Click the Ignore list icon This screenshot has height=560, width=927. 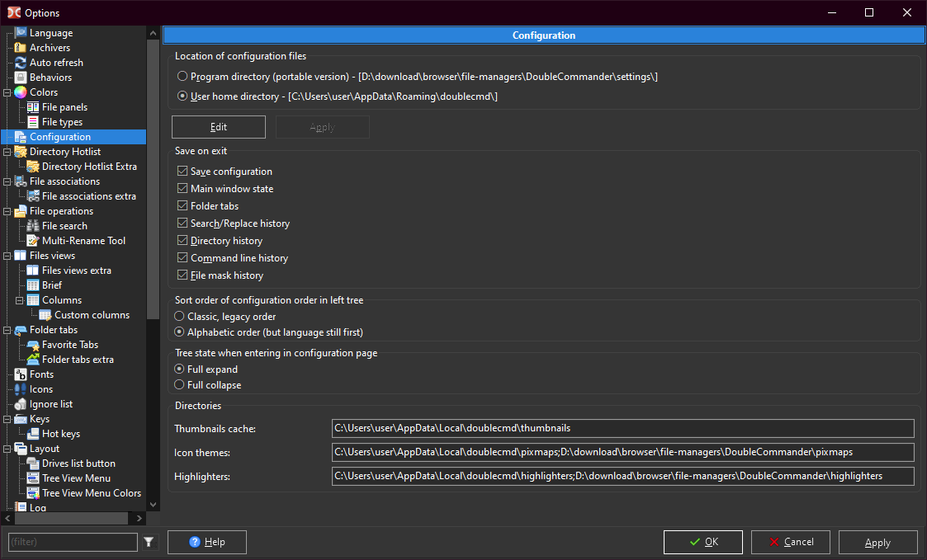(x=21, y=404)
